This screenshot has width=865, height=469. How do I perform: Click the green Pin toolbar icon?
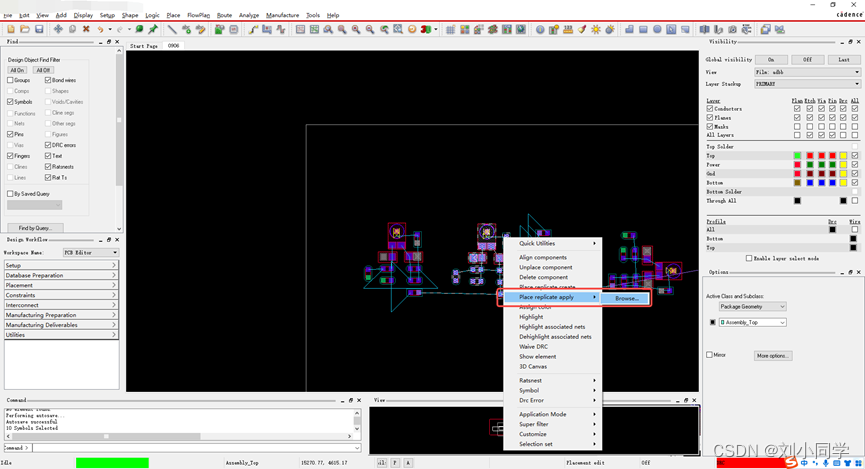click(x=153, y=29)
